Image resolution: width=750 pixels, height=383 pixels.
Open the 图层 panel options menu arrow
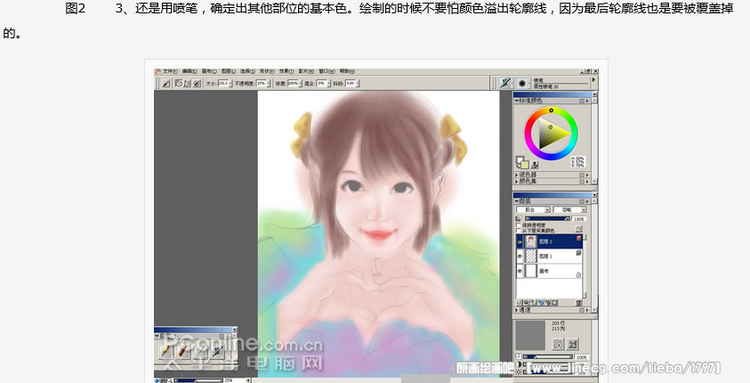[587, 201]
